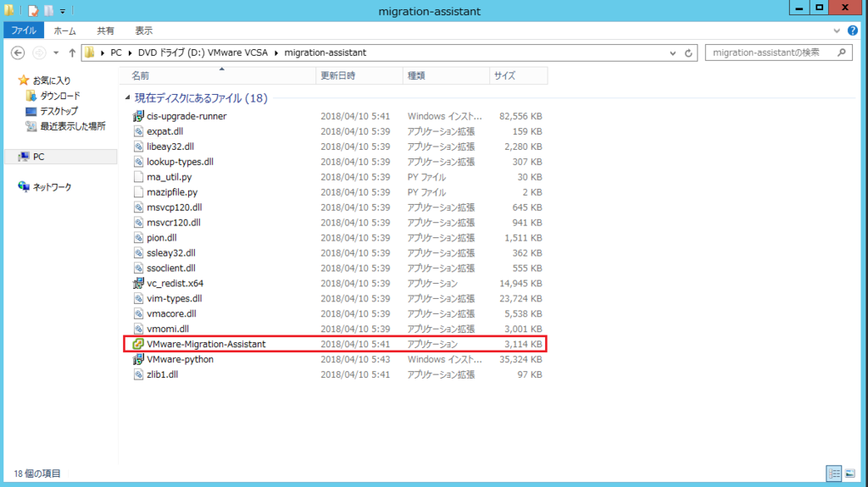Go up one folder level arrow
Image resolution: width=868 pixels, height=487 pixels.
(x=72, y=53)
